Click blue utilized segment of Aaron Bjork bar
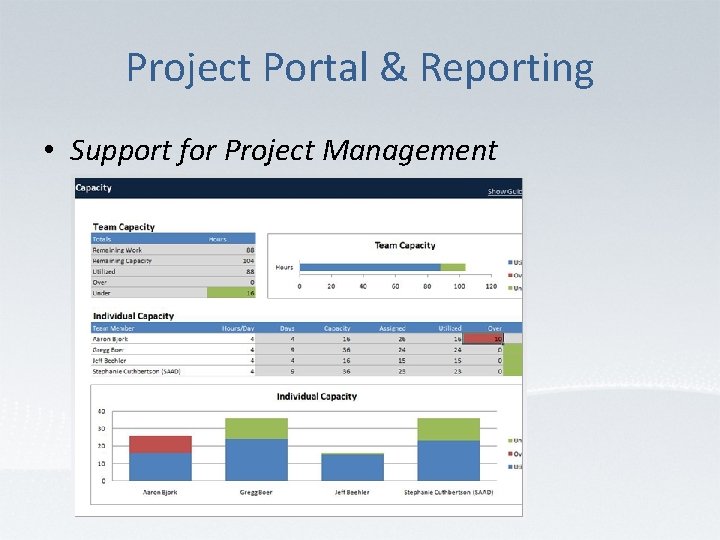This screenshot has width=720, height=540. [160, 467]
